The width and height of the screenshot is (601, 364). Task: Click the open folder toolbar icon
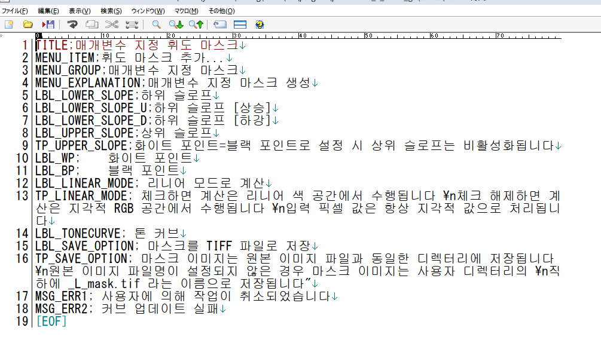click(28, 25)
